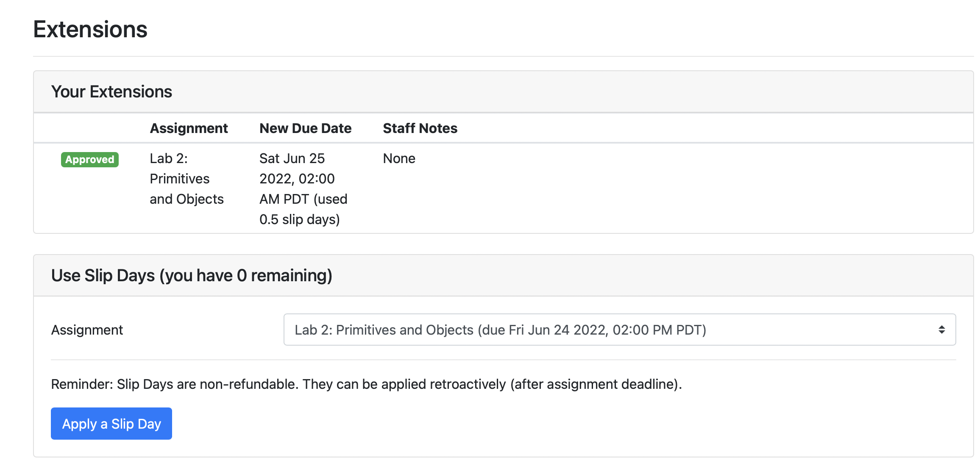Click the Extensions page heading
Screen dimensions: 980x471
click(90, 30)
